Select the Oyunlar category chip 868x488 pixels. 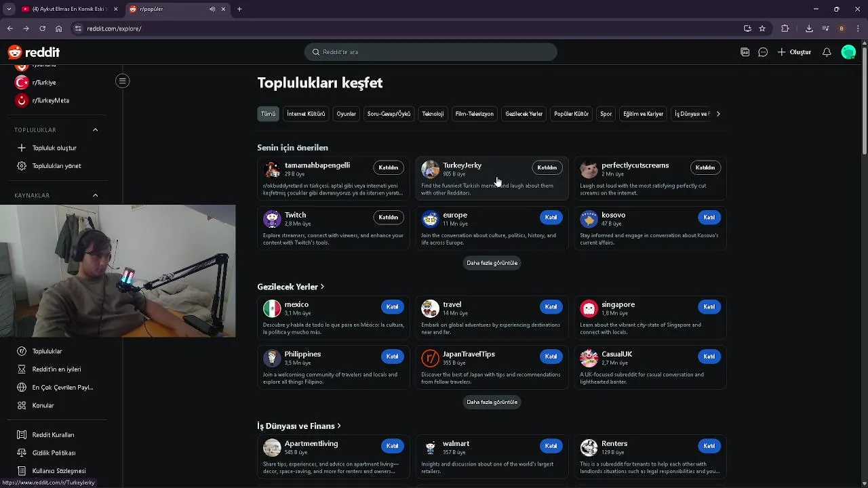pyautogui.click(x=346, y=114)
